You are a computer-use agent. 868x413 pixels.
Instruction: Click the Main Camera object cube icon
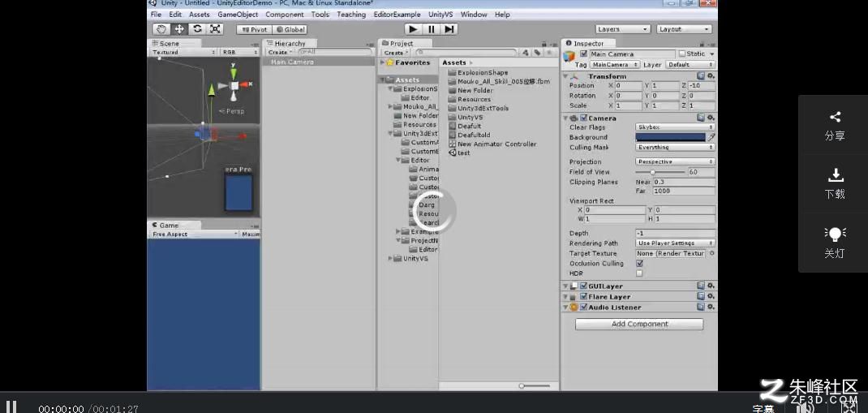tap(569, 57)
